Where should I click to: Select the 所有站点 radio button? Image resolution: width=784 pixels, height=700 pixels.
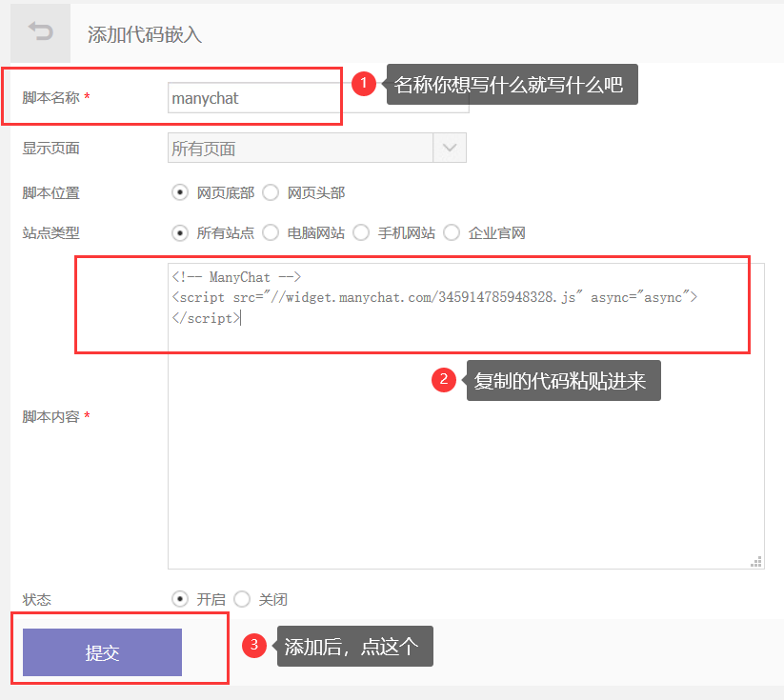(180, 233)
